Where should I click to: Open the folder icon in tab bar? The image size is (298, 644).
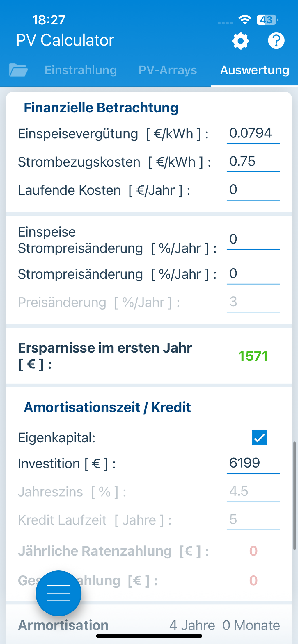18,70
